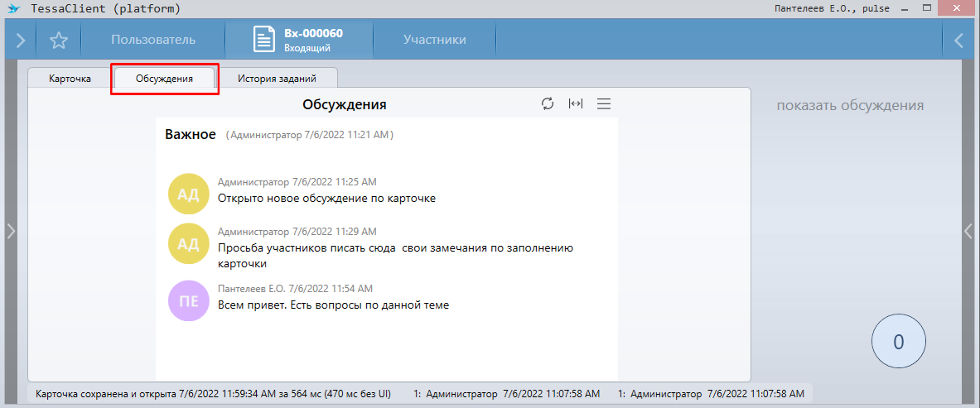Click the favorites star icon
Screen dimensions: 980x408
pos(59,40)
